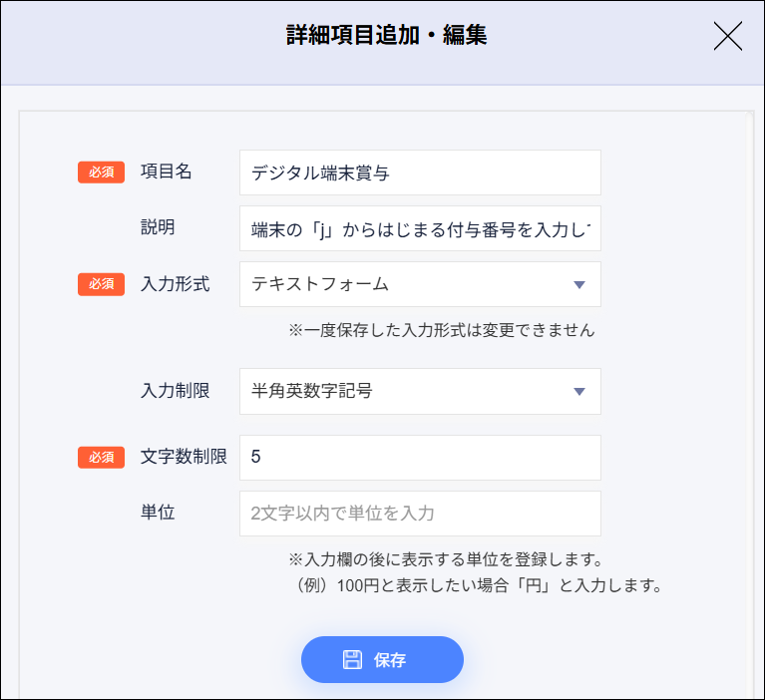Screen dimensions: 765x700
Task: Click the 文字数制限 label text
Action: (184, 457)
